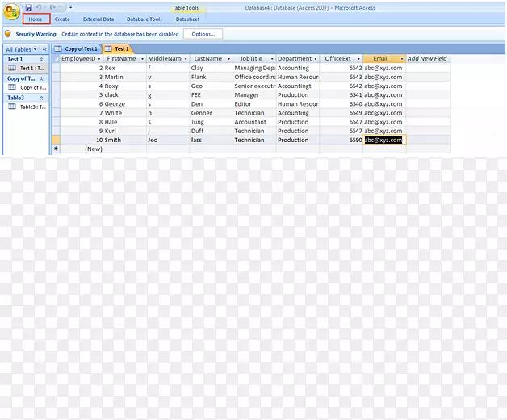The height and width of the screenshot is (420, 507).
Task: Click the Test 1 table icon in navigation pane
Action: pyautogui.click(x=12, y=69)
